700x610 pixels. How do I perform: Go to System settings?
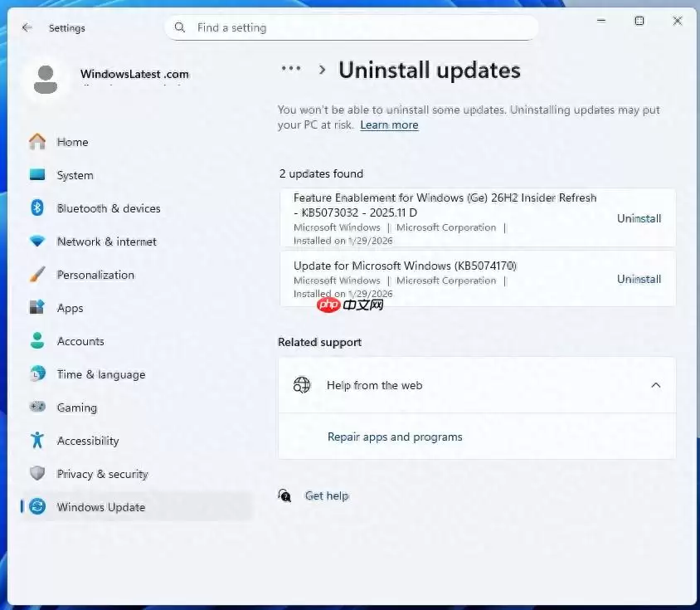coord(137,175)
